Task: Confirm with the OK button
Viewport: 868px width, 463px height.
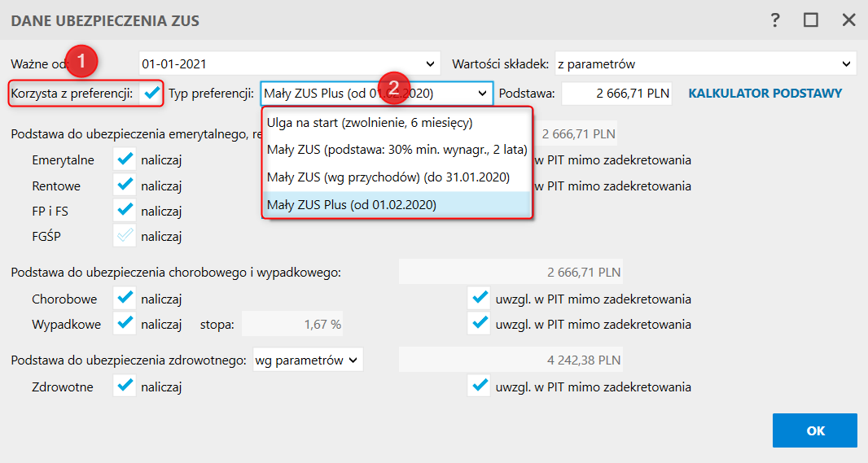Action: click(815, 430)
